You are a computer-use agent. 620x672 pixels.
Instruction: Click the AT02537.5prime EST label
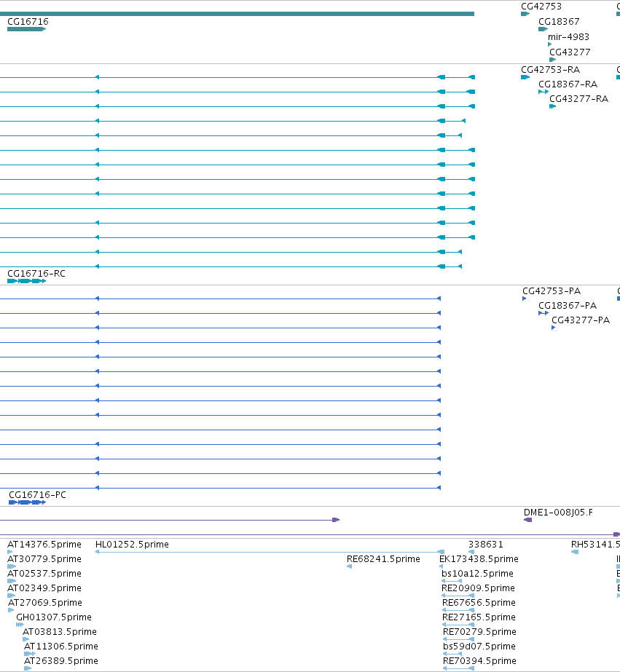(x=44, y=574)
